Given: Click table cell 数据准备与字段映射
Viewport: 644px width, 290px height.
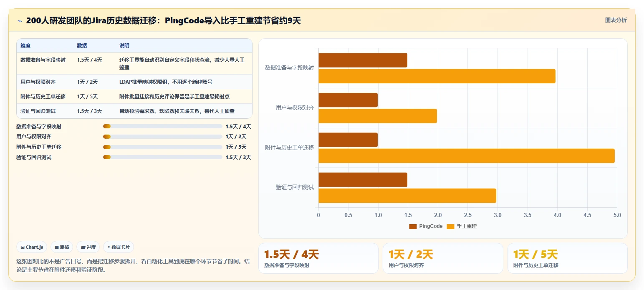Looking at the screenshot, I should tap(43, 60).
